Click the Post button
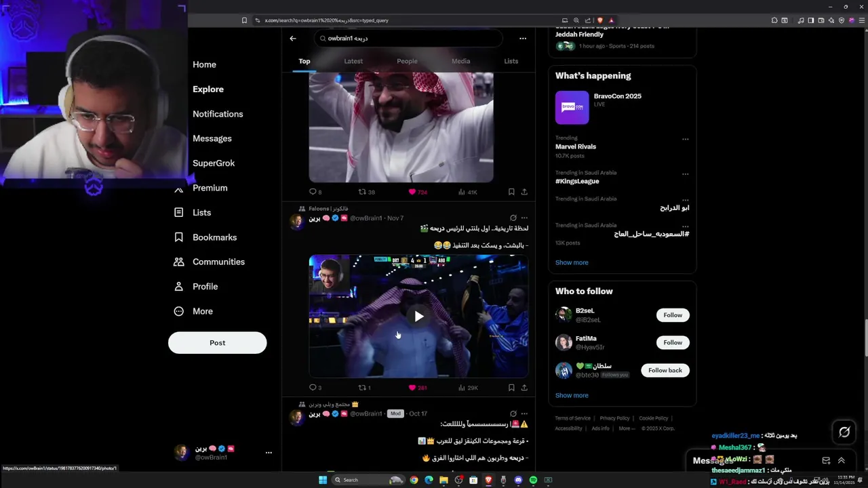The width and height of the screenshot is (868, 488). point(217,342)
